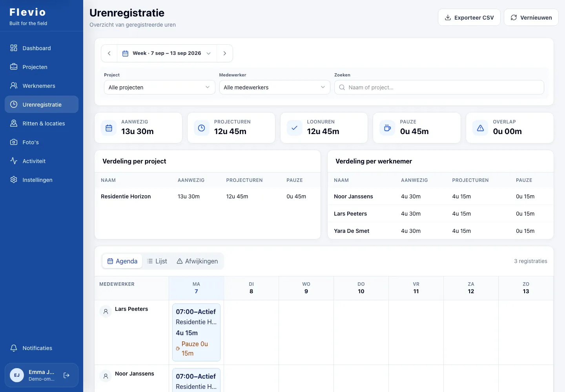
Task: Click the magnifier icon in search field
Action: [342, 87]
